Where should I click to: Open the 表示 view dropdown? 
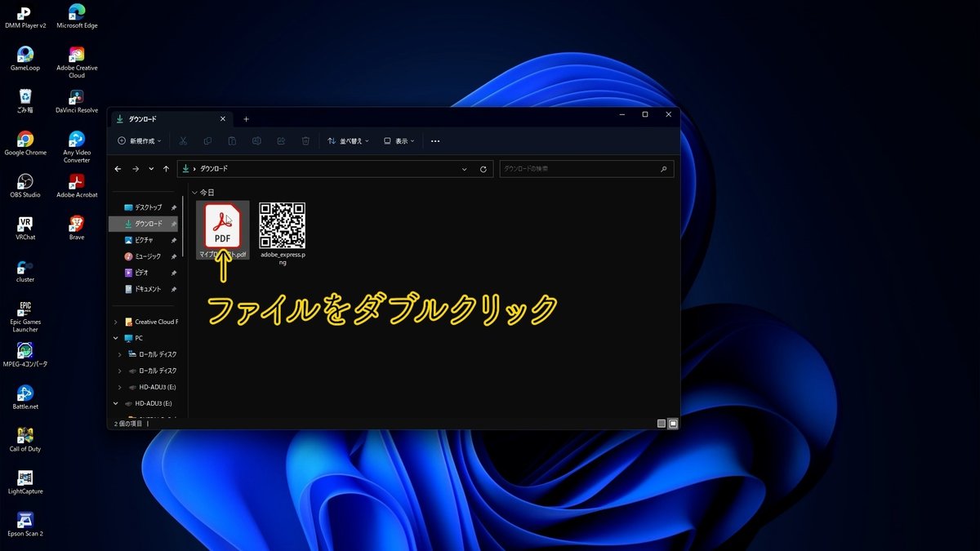click(399, 141)
